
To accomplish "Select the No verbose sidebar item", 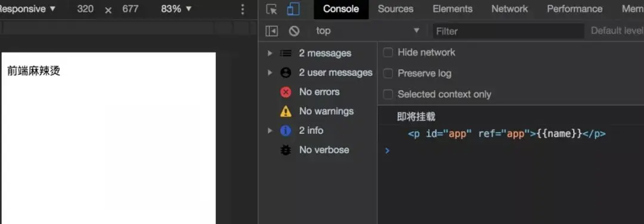I will (x=324, y=150).
